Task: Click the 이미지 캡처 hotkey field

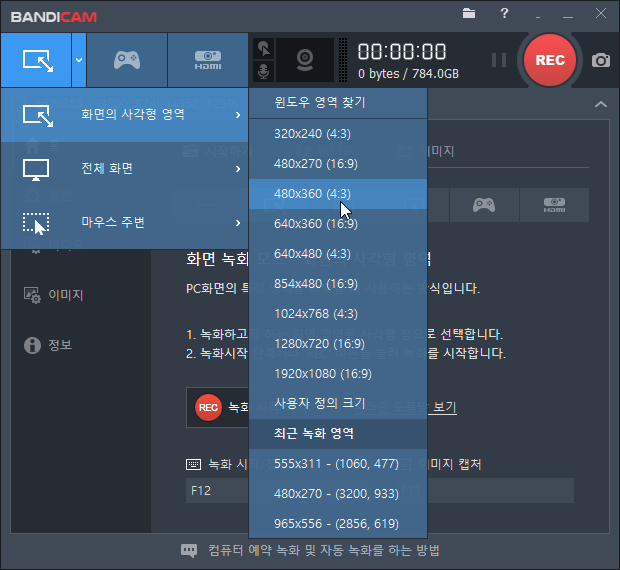Action: [x=501, y=491]
